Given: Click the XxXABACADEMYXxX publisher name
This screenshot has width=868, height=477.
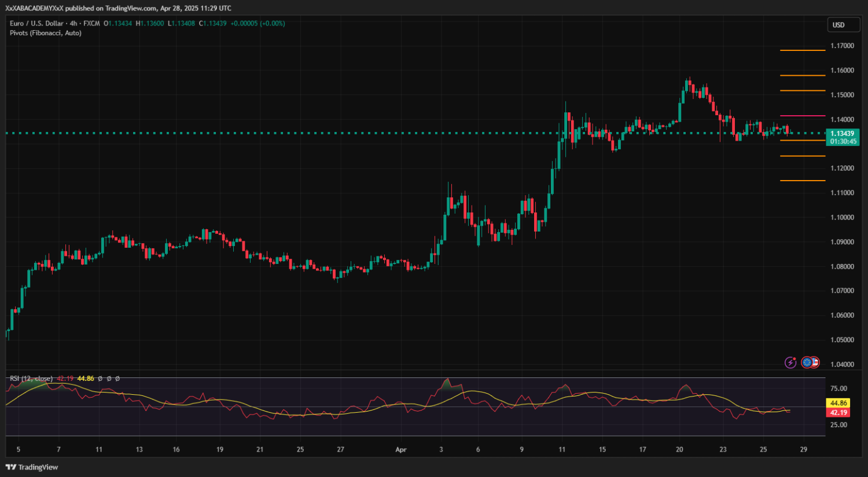Looking at the screenshot, I should pyautogui.click(x=34, y=8).
